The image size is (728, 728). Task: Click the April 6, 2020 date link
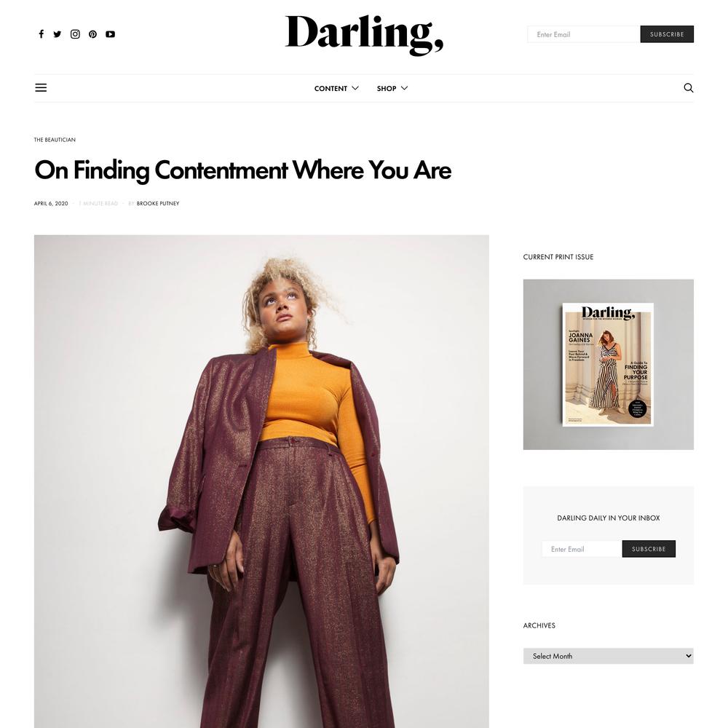[x=51, y=203]
